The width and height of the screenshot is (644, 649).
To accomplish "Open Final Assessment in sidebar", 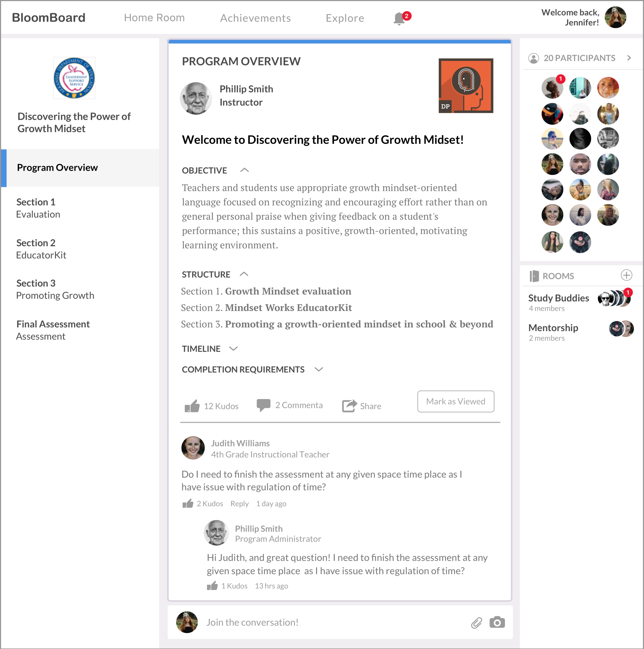I will (53, 330).
